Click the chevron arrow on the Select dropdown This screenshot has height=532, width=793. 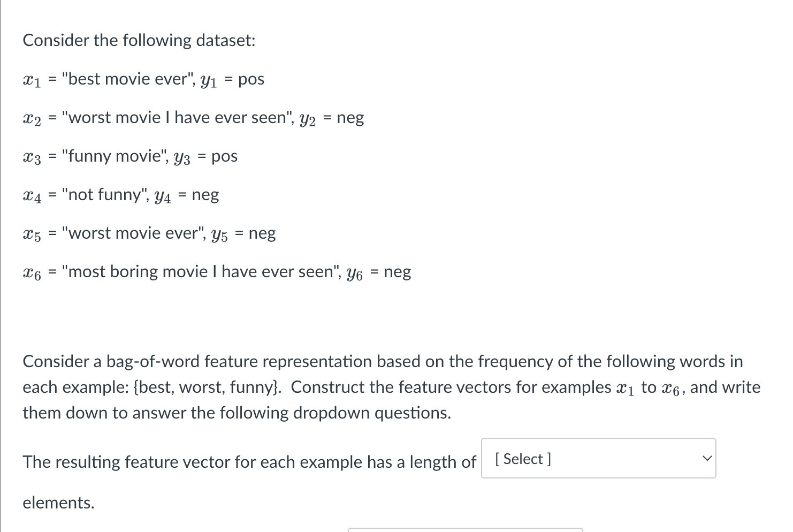[707, 459]
